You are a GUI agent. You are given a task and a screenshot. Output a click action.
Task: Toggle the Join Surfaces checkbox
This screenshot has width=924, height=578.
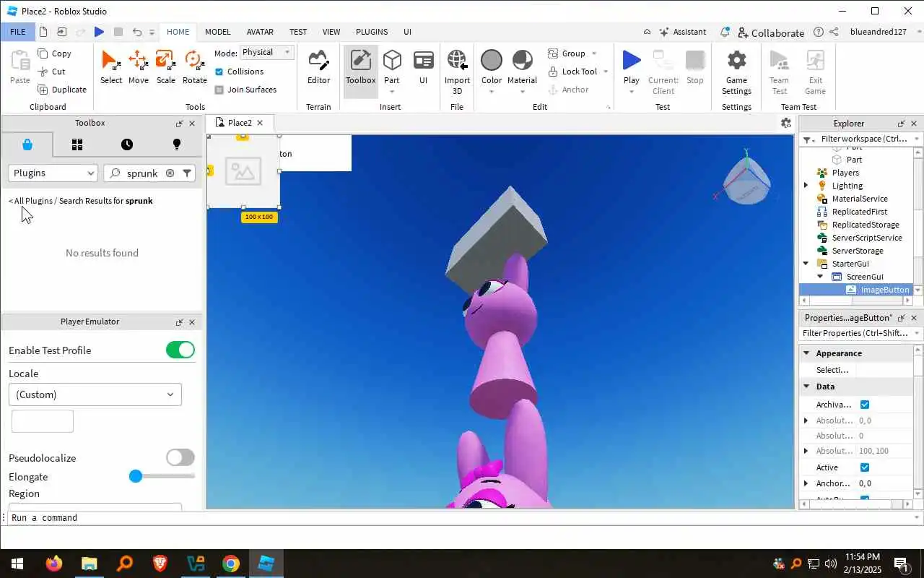point(219,90)
